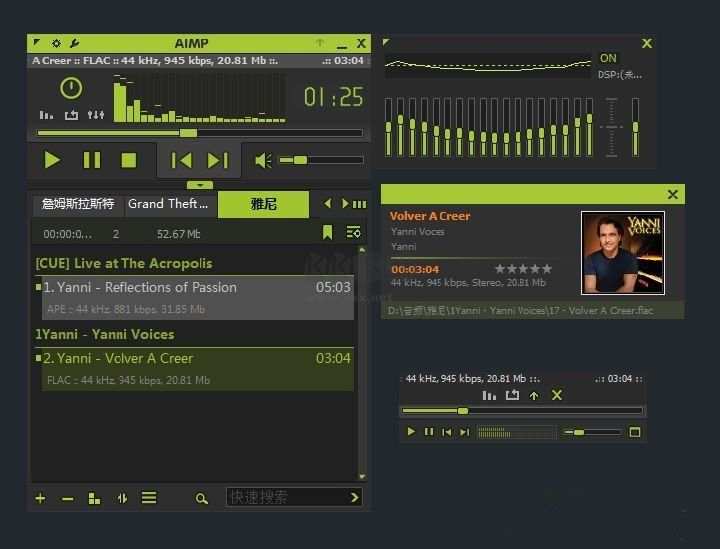Select track Yanni - Reflections of Passion

pyautogui.click(x=198, y=297)
